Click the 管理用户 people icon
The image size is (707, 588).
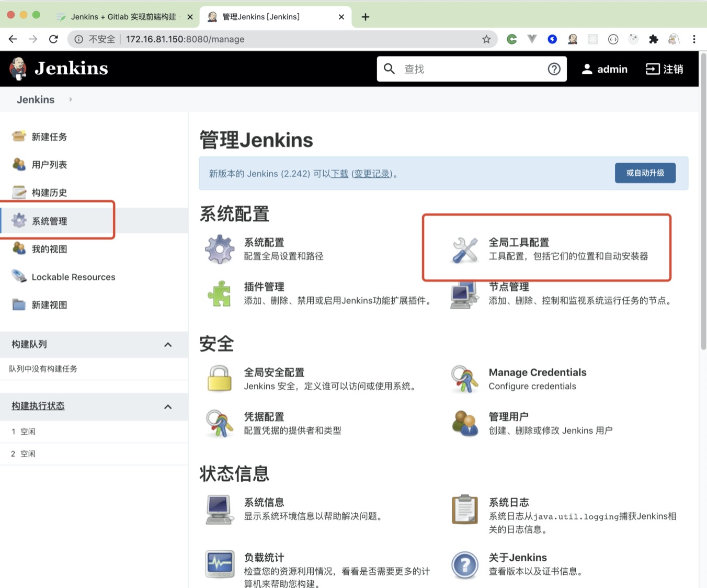464,423
